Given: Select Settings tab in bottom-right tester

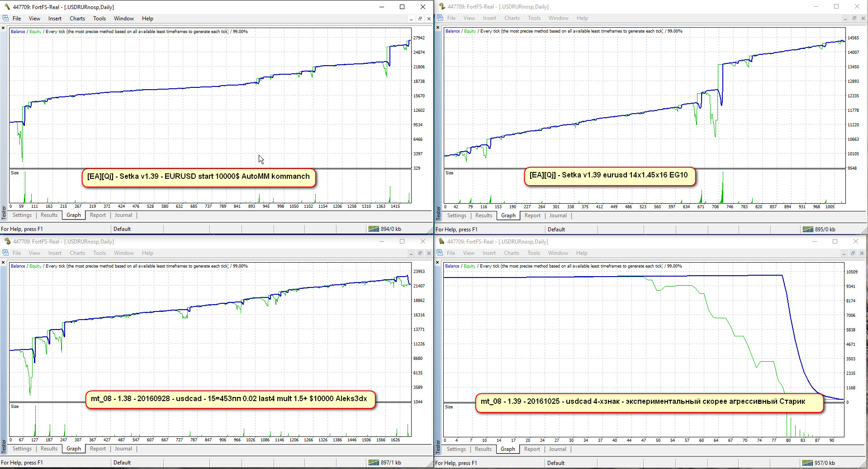Looking at the screenshot, I should 456,449.
